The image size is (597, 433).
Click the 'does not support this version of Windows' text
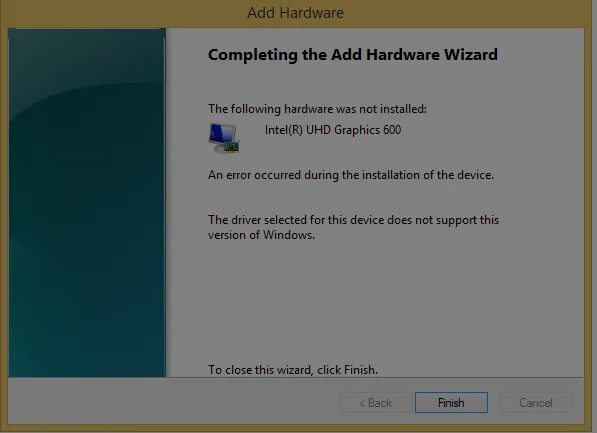pyautogui.click(x=353, y=227)
